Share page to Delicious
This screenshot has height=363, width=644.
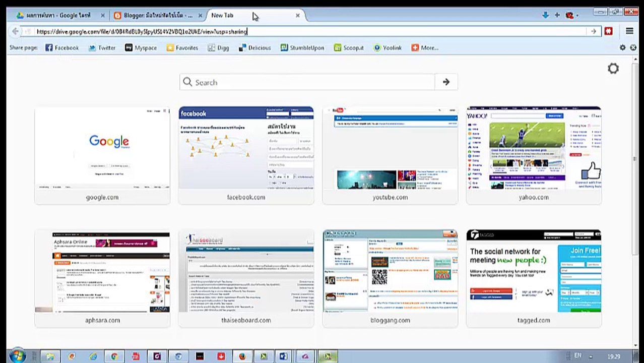click(255, 48)
